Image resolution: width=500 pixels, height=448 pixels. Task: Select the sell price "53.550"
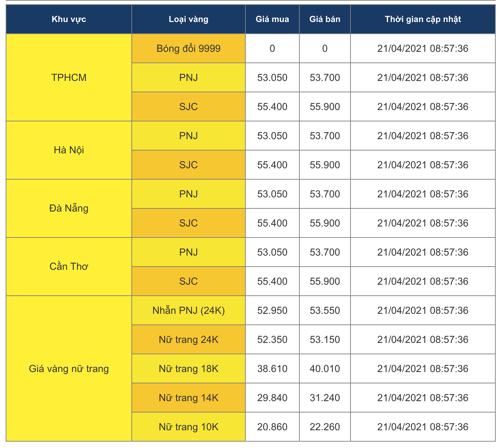(325, 310)
